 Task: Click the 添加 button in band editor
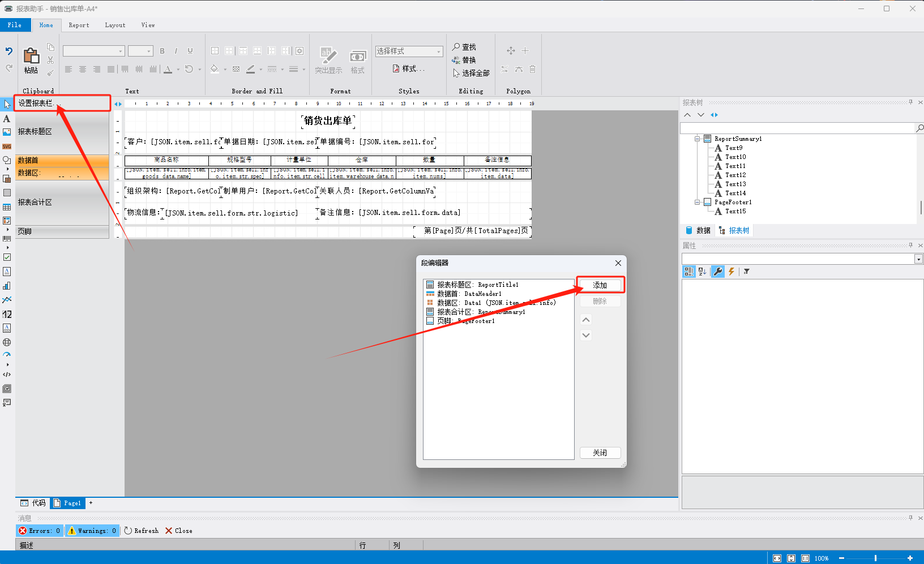(x=600, y=285)
